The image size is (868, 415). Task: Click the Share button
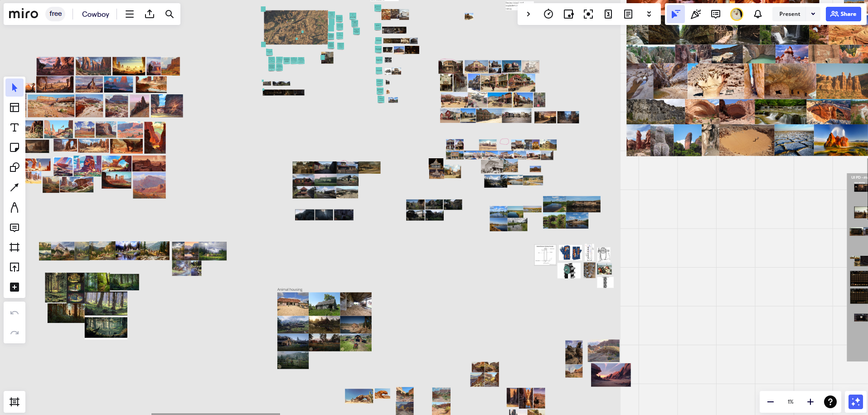(843, 14)
